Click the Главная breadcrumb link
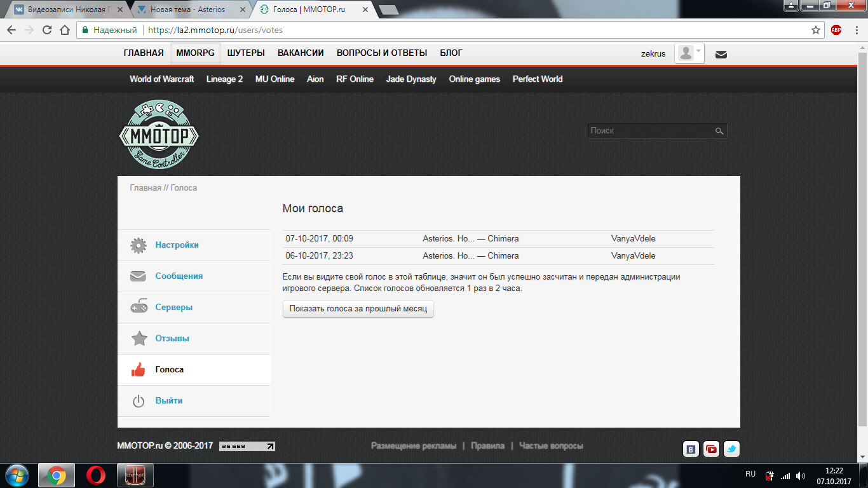 pos(146,188)
